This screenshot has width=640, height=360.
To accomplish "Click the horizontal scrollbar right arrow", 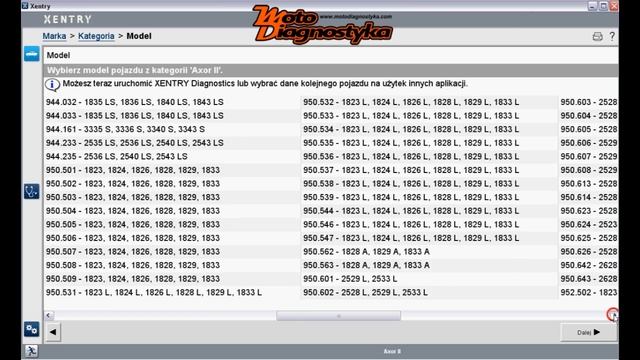I will click(612, 315).
